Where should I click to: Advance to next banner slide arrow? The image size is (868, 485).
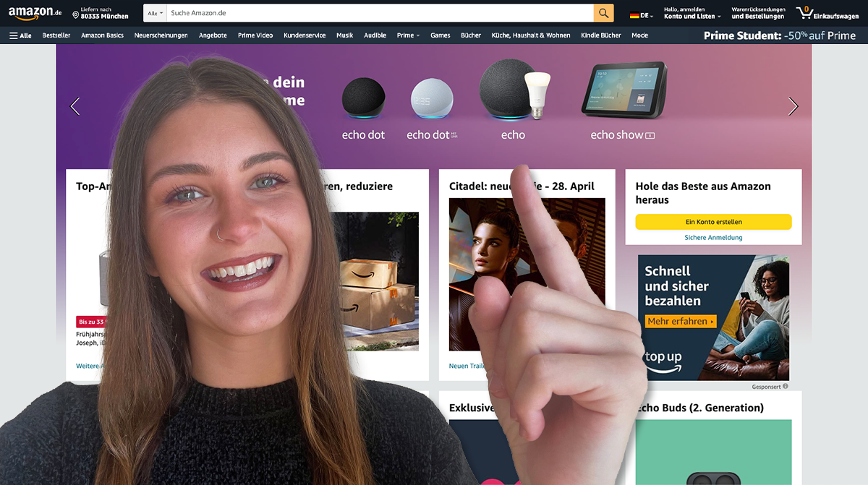(x=793, y=106)
